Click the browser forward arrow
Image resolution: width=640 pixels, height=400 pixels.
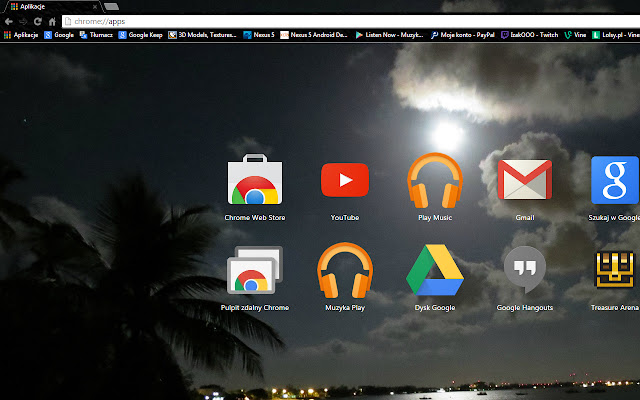pos(23,21)
